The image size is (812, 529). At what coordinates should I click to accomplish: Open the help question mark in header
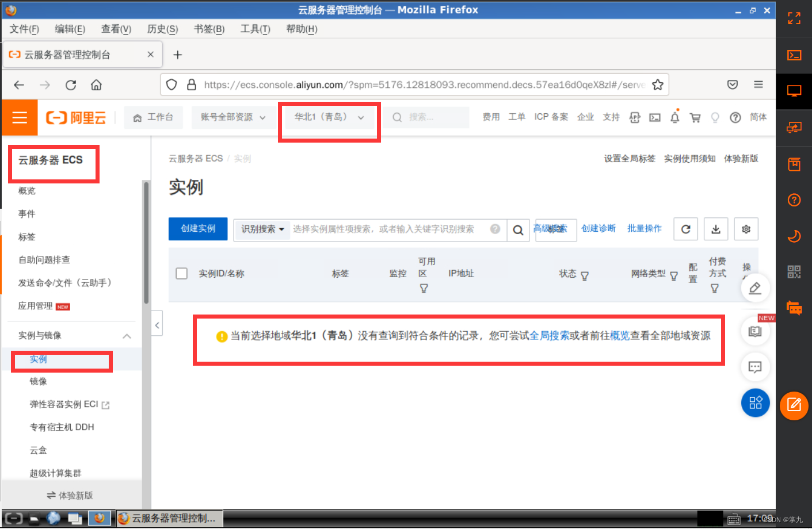click(735, 117)
